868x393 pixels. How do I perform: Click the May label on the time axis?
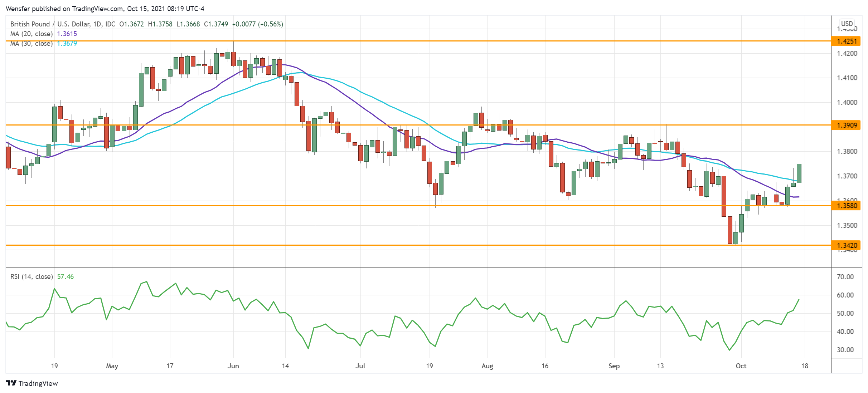112,366
